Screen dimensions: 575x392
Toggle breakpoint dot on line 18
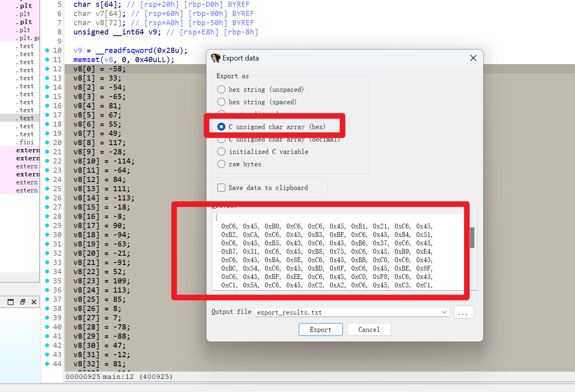47,124
